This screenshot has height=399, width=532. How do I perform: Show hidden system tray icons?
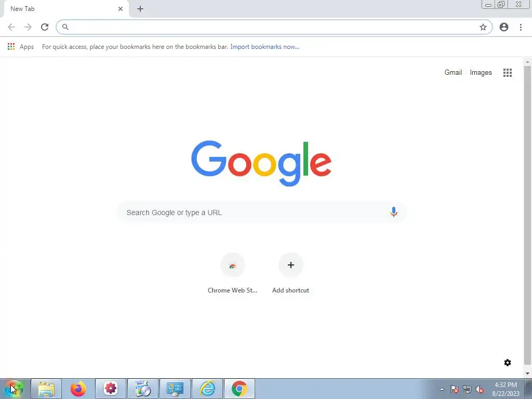point(442,389)
